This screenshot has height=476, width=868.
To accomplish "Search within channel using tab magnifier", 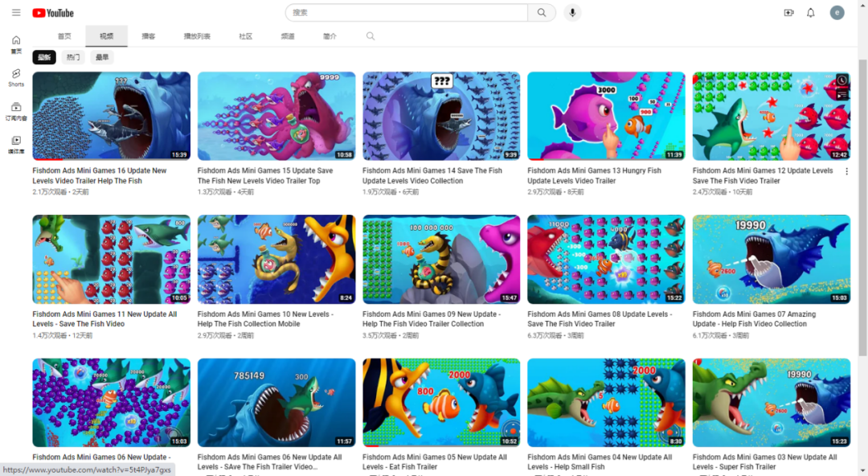I will pos(371,36).
